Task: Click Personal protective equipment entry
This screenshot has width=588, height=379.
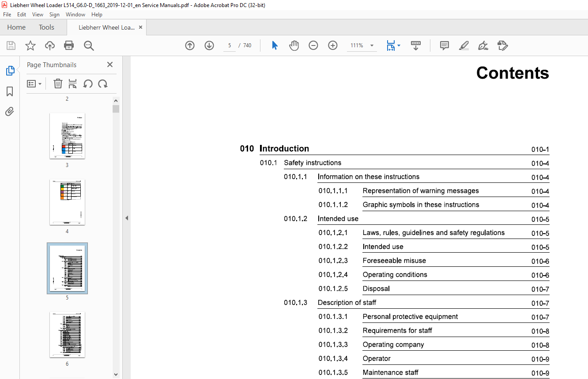Action: [410, 317]
